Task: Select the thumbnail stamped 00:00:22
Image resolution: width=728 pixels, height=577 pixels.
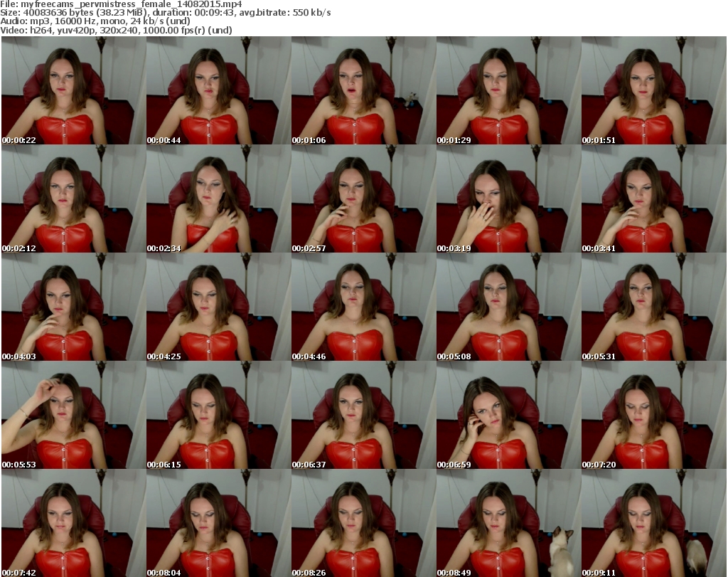Action: click(x=74, y=90)
